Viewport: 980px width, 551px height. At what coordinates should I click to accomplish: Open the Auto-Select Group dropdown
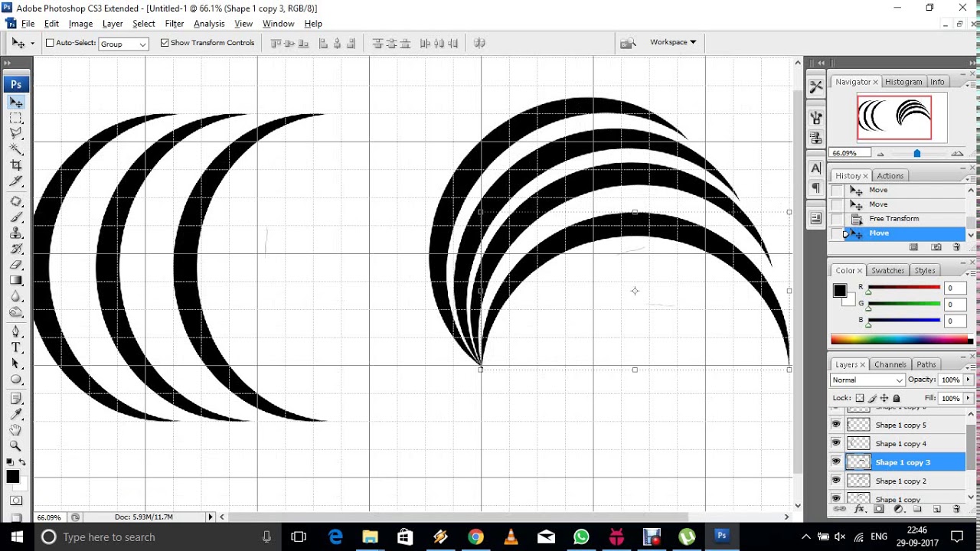click(123, 44)
